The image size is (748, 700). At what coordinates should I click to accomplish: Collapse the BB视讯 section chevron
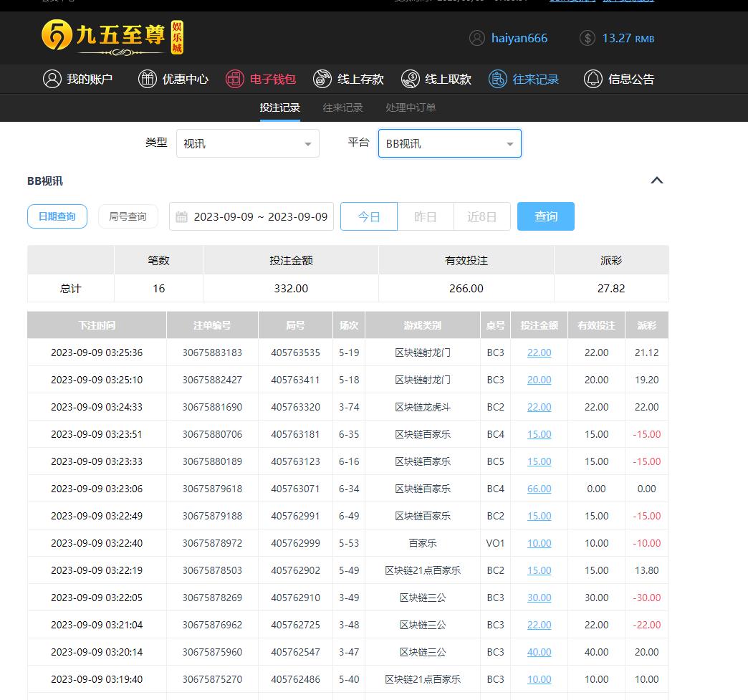click(656, 181)
